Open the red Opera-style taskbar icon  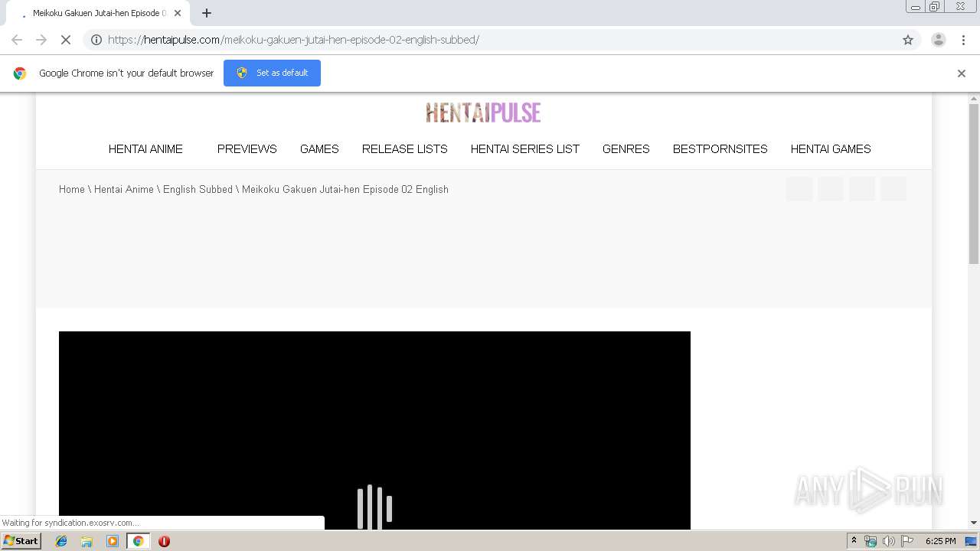164,541
